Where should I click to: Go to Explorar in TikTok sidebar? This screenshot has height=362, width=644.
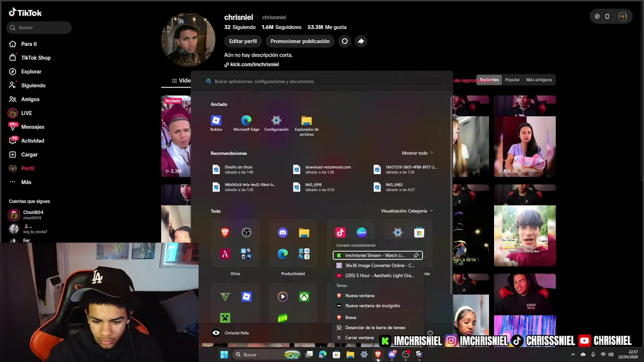click(x=31, y=72)
